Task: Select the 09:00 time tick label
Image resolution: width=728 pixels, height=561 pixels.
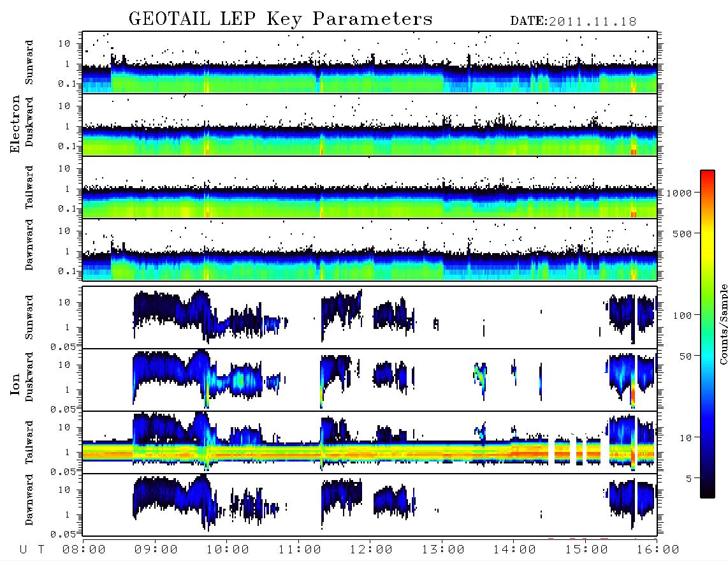Action: tap(156, 550)
